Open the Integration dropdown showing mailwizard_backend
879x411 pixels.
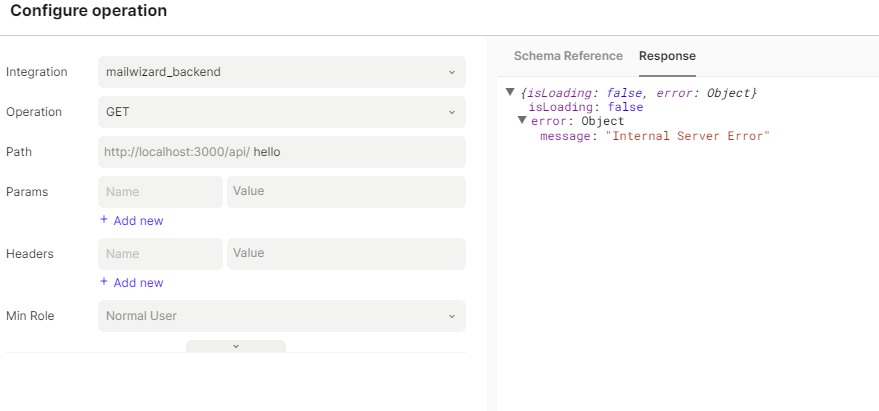[281, 72]
